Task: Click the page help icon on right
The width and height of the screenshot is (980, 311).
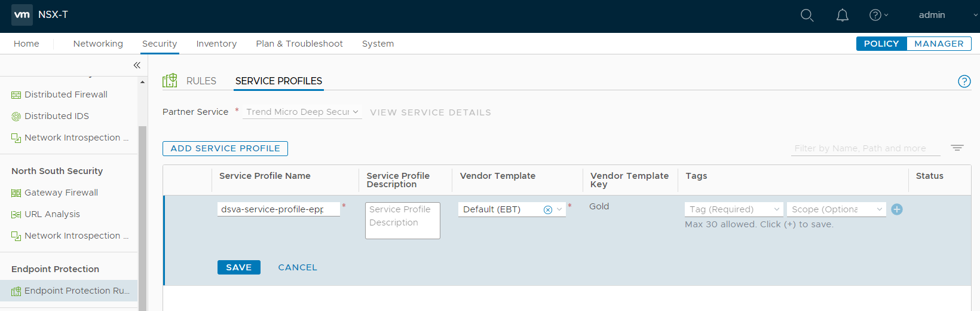Action: coord(964,81)
